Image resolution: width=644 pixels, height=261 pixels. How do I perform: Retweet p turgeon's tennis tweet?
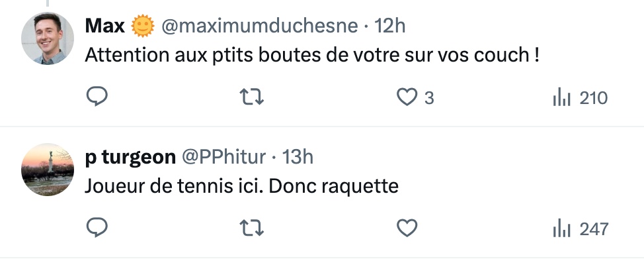coord(251,228)
